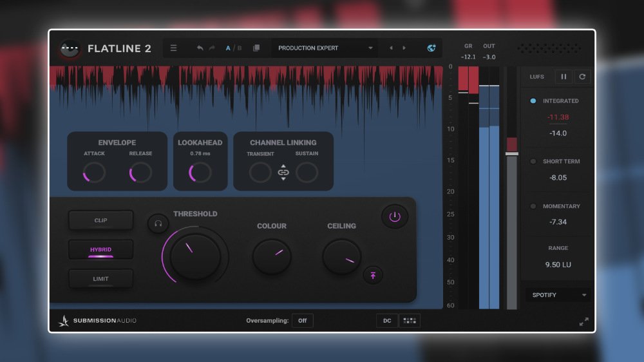
Task: Click the Submission Audio logo
Action: pyautogui.click(x=98, y=321)
